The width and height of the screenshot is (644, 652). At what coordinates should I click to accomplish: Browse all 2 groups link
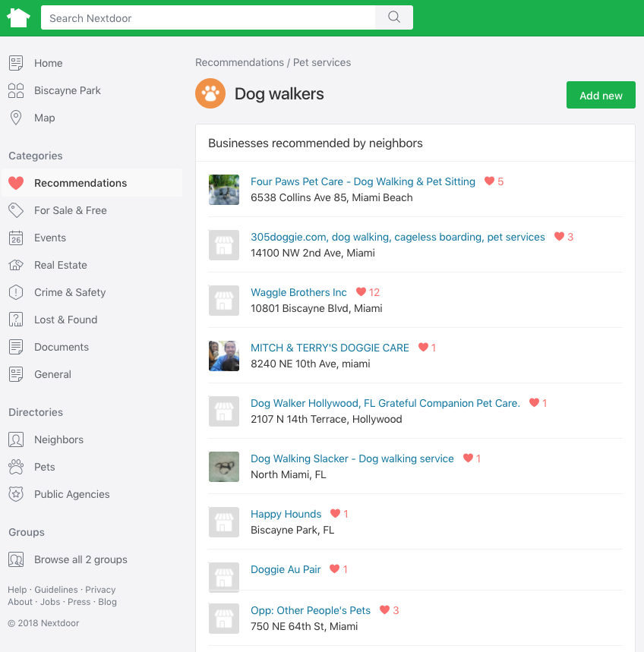(x=80, y=559)
